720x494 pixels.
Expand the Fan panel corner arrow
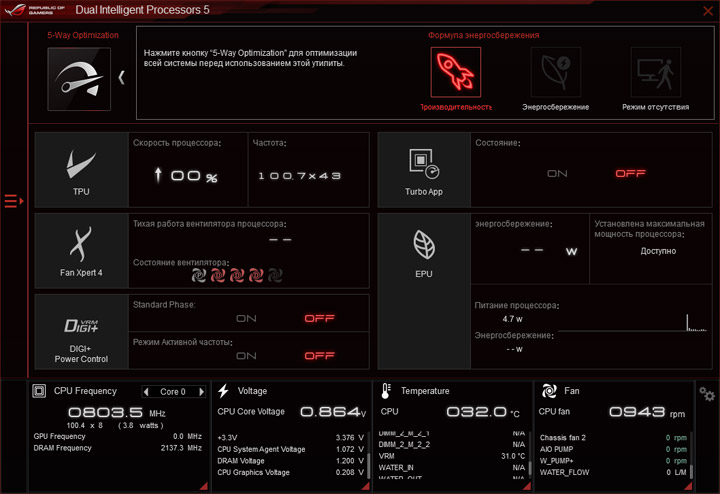click(688, 486)
